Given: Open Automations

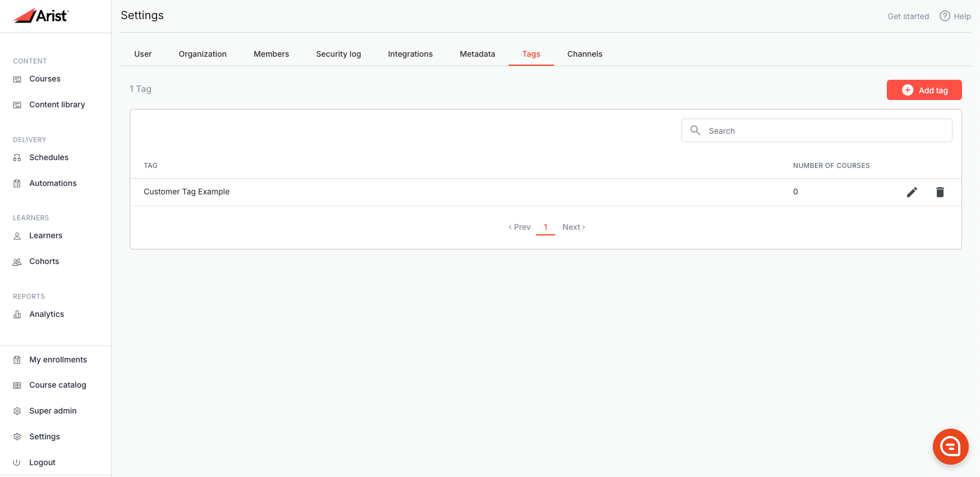Looking at the screenshot, I should 53,183.
